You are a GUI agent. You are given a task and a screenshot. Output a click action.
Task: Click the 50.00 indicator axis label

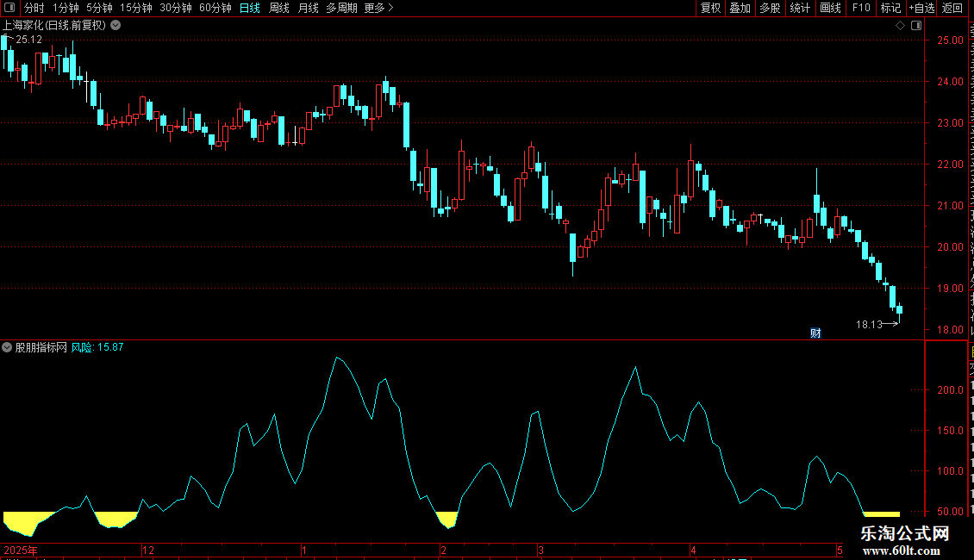951,512
